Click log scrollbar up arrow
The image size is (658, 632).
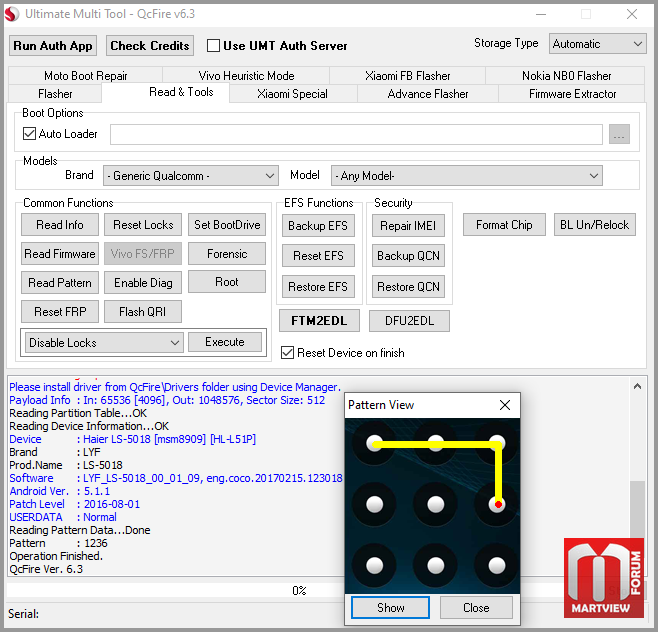coord(637,386)
